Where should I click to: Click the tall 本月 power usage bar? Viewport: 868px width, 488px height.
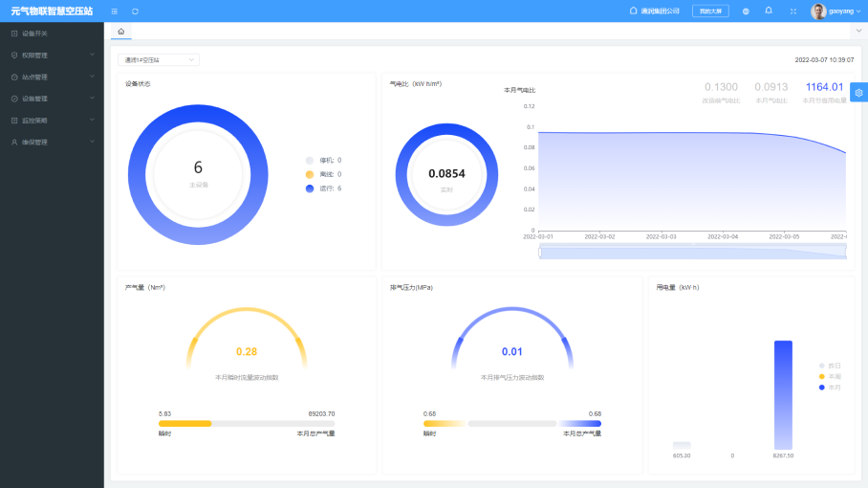(x=783, y=394)
